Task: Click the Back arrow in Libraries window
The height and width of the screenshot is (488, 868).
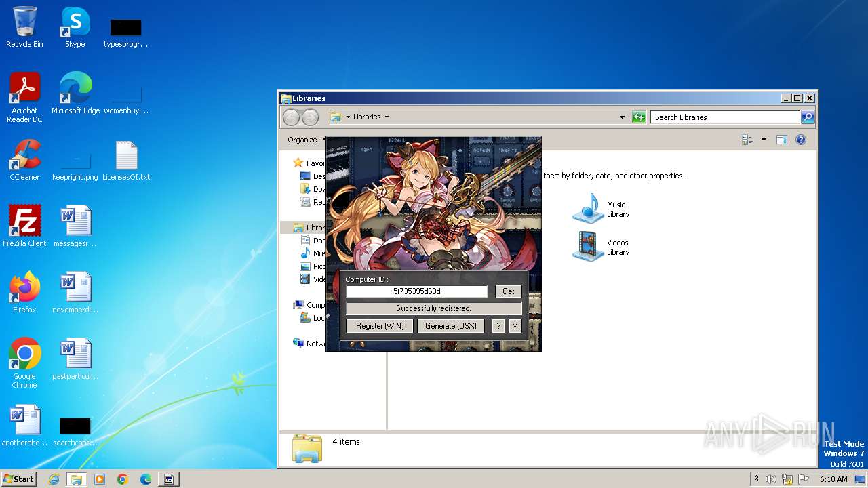Action: pyautogui.click(x=291, y=117)
